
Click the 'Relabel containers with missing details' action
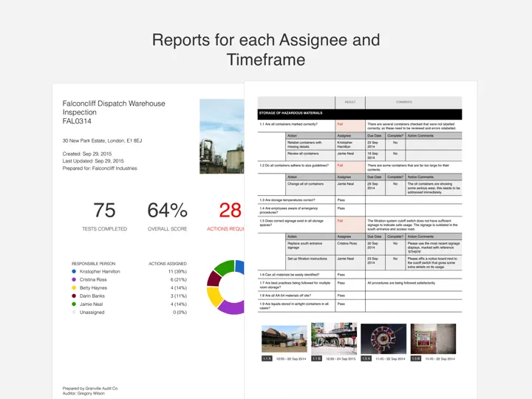304,145
